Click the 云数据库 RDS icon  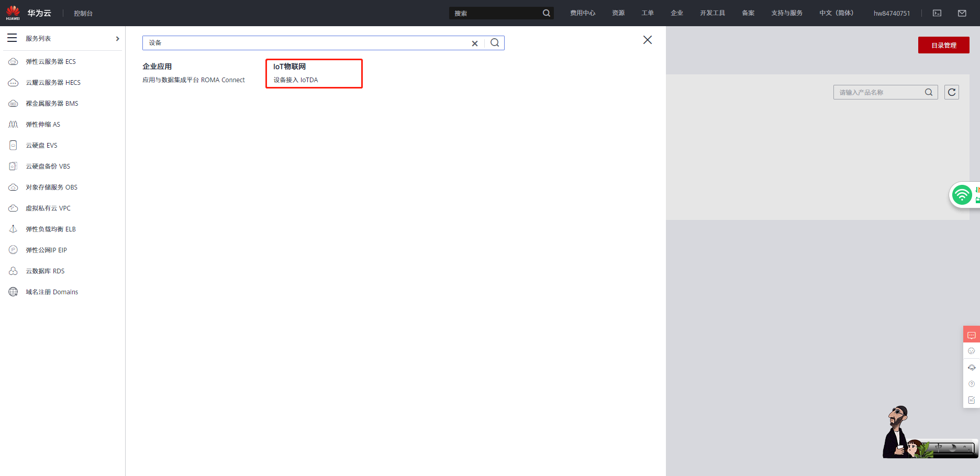(x=13, y=271)
